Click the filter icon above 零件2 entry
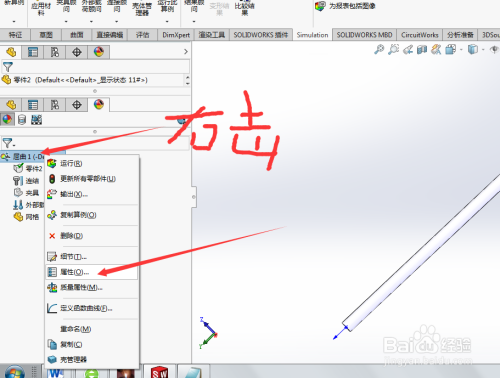Screen dimensions: 500x378 [7, 67]
